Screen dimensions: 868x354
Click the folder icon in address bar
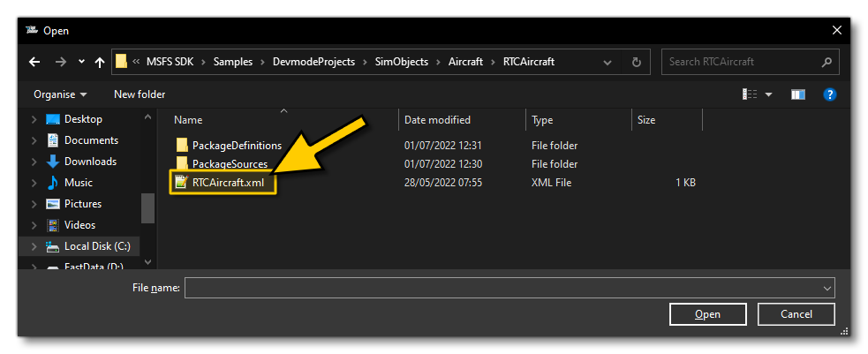tap(121, 62)
